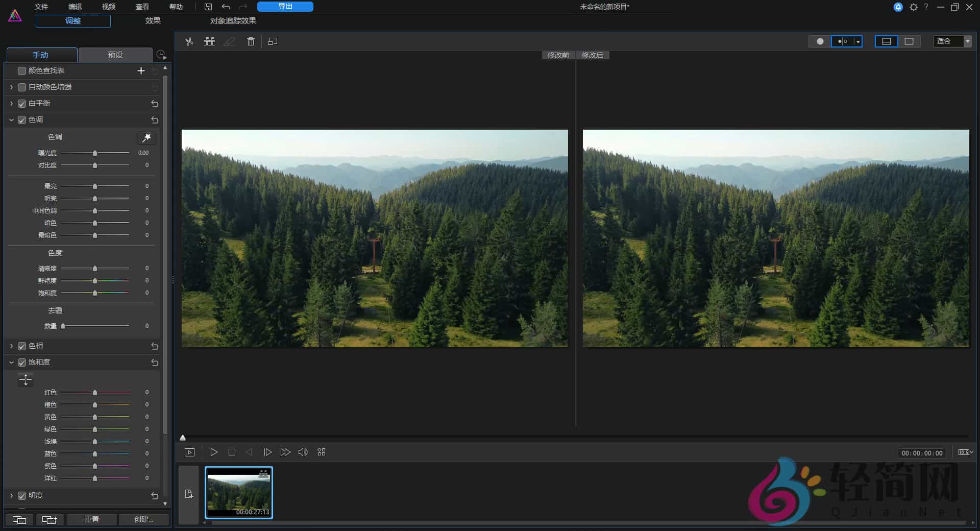Toggle the 色相 checkbox off

click(22, 346)
